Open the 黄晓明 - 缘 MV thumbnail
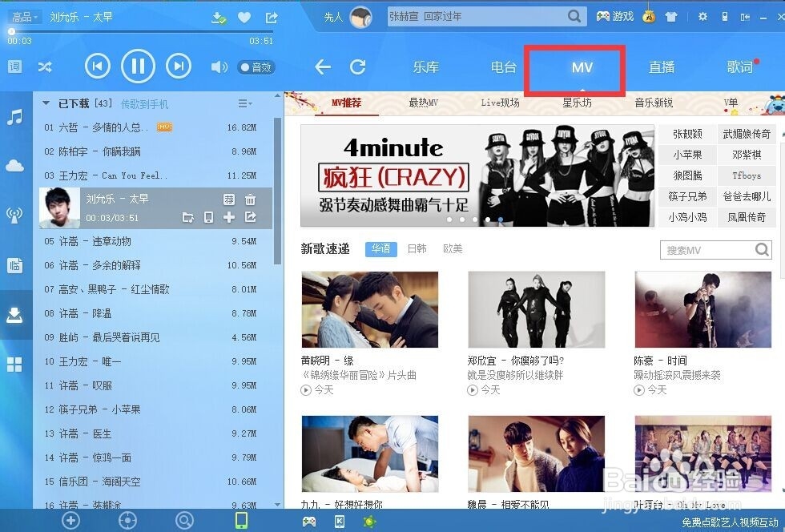This screenshot has height=532, width=785. pos(369,309)
